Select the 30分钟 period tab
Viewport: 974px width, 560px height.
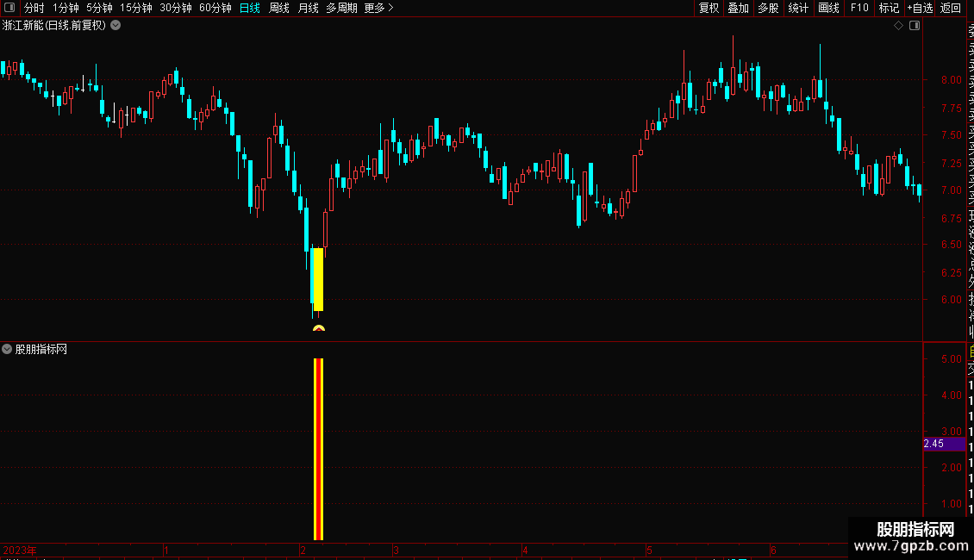pos(176,8)
